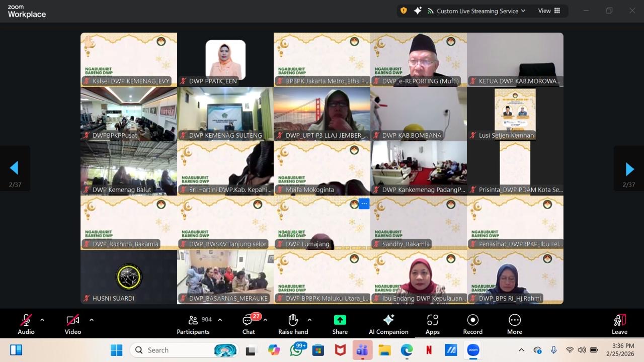Viewport: 644px width, 362px height.
Task: Expand the video settings caret
Action: 91,320
